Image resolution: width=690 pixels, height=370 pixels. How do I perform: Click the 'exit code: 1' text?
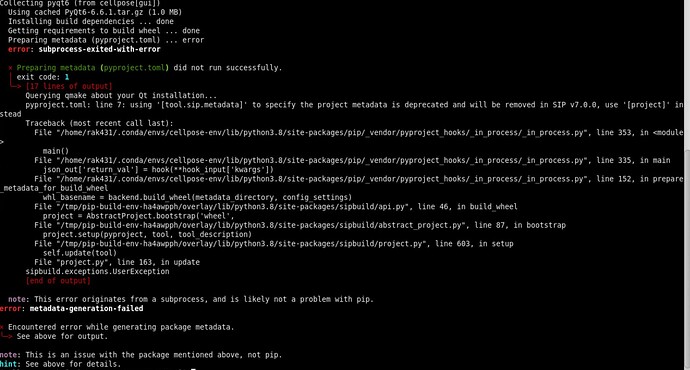tap(43, 77)
